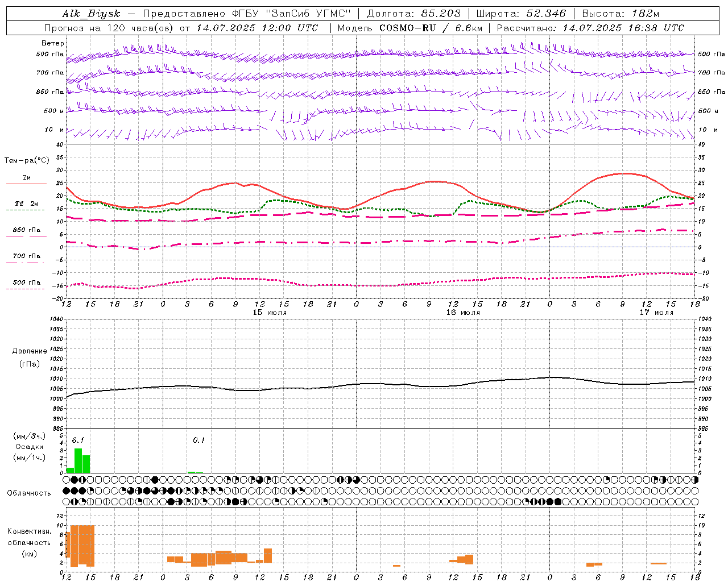728x582 pixels.
Task: Click the Осадки precipitation label
Action: click(30, 447)
